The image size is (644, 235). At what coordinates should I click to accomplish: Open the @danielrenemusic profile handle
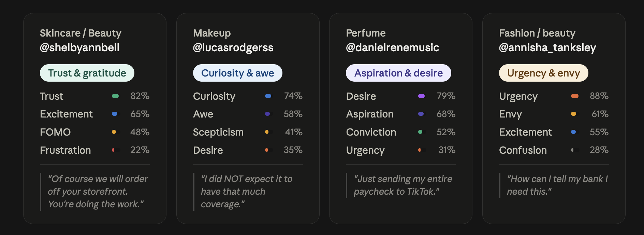tap(393, 47)
